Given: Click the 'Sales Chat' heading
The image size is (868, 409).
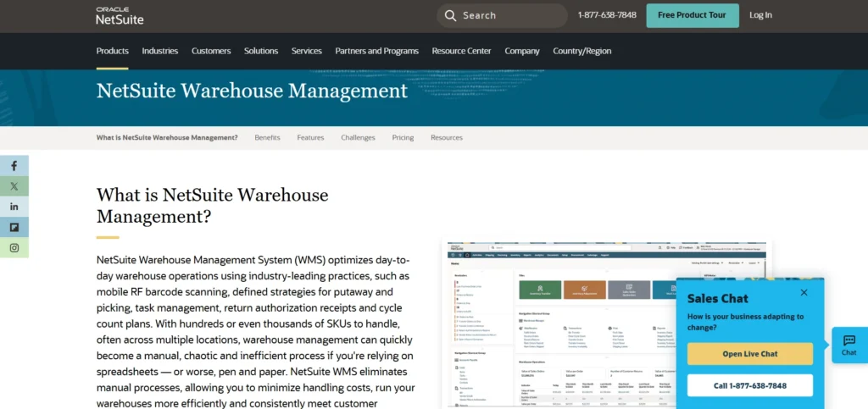Looking at the screenshot, I should point(717,298).
